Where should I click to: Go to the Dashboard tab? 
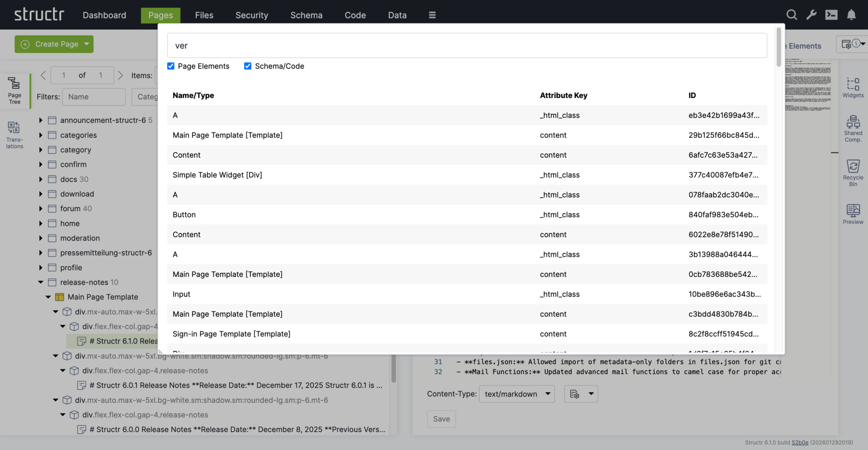click(104, 15)
